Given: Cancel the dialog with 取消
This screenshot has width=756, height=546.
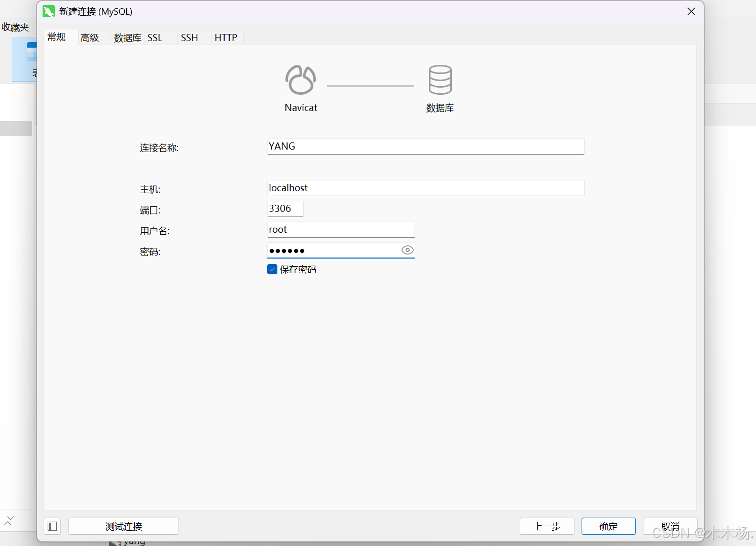Looking at the screenshot, I should click(x=670, y=526).
